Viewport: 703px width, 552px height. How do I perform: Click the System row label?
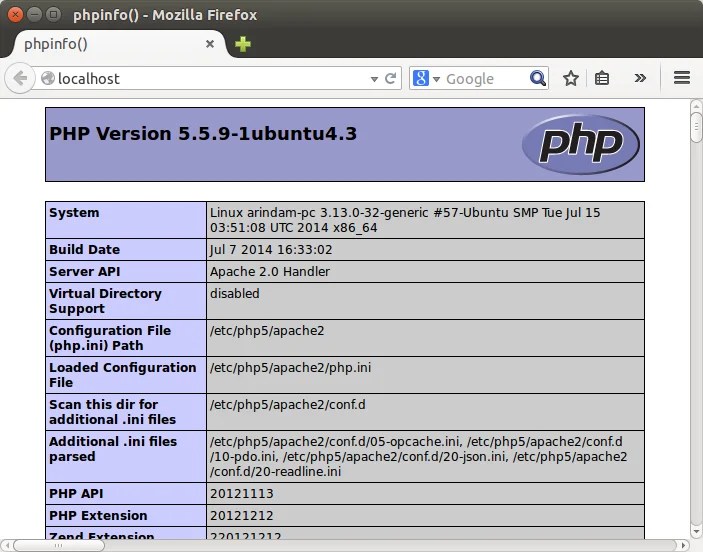pos(74,213)
